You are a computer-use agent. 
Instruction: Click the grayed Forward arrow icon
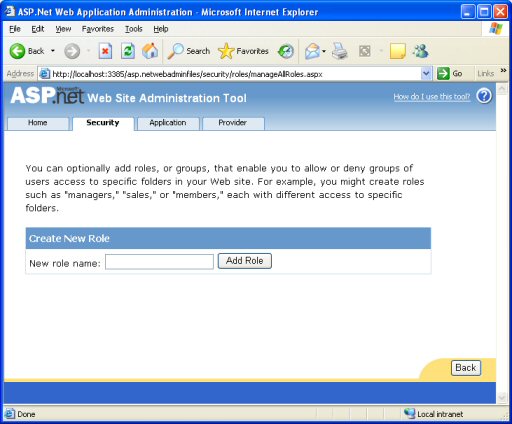(72, 51)
